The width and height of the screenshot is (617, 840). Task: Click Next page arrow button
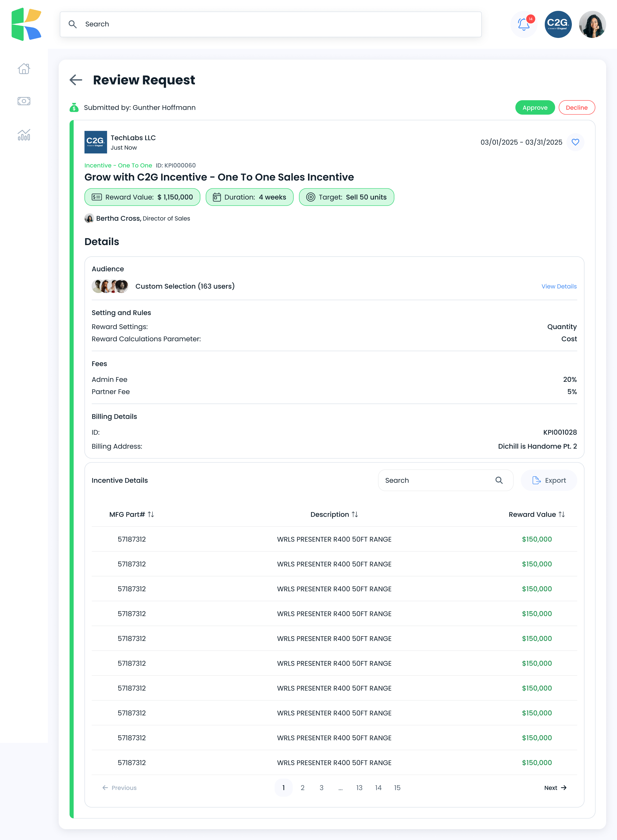tap(555, 788)
